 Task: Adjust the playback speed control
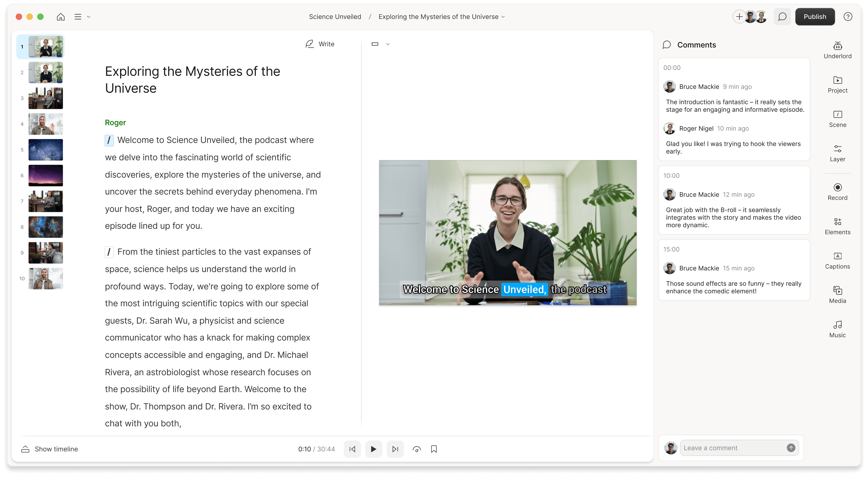(417, 449)
